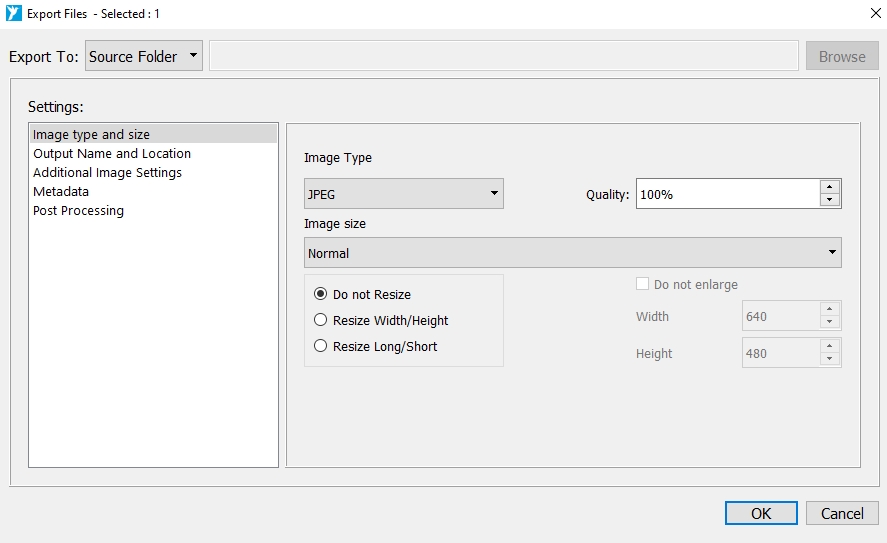Open Output Name and Location settings

tap(112, 153)
